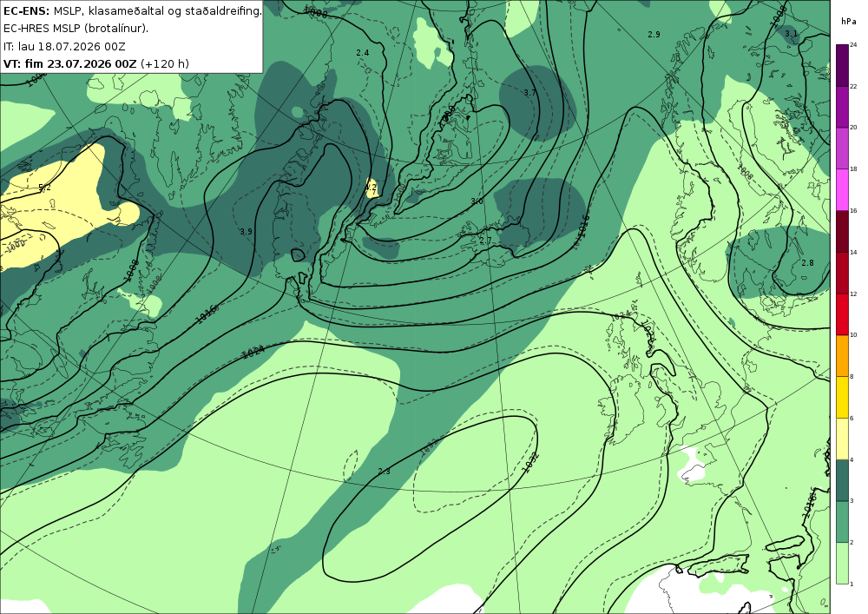Pick the medium green 2–3 hPa color band
This screenshot has height=614, width=868.
[842, 522]
